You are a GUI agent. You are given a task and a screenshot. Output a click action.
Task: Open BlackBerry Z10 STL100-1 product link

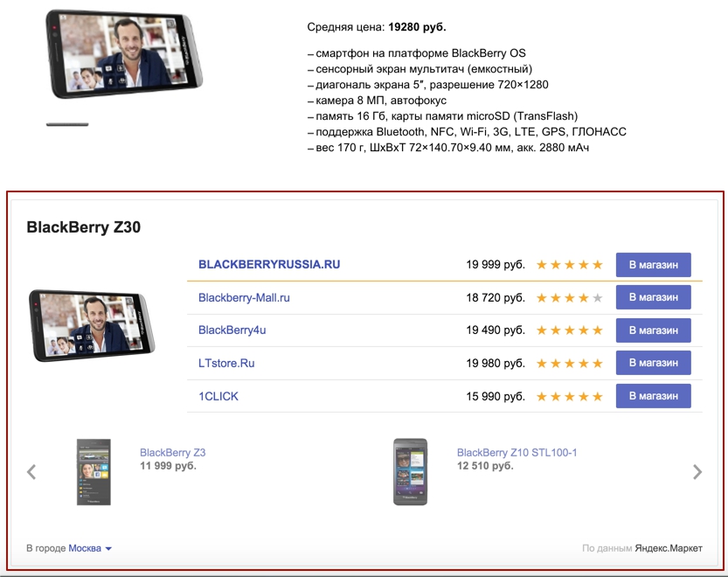(x=517, y=453)
